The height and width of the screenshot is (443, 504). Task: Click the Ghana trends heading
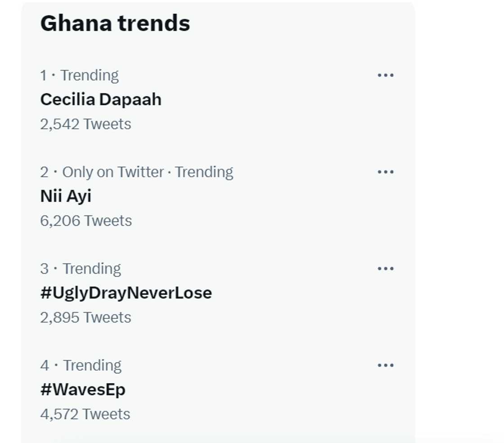115,23
